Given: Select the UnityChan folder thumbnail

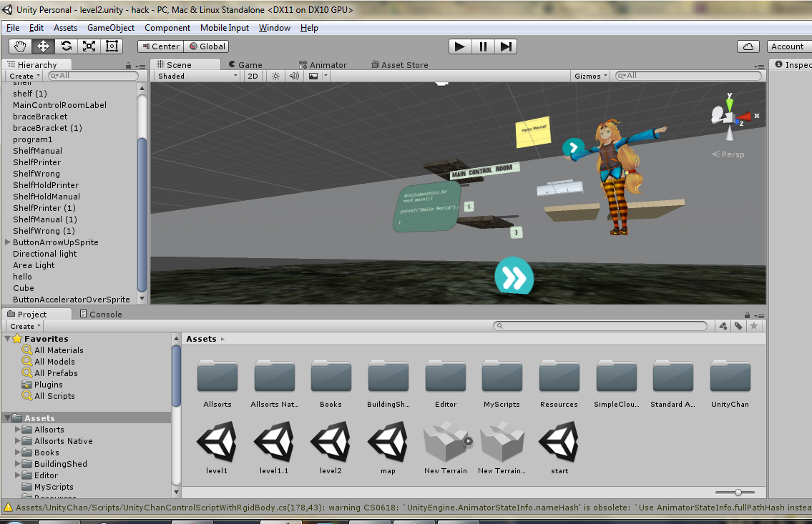Looking at the screenshot, I should (x=730, y=376).
